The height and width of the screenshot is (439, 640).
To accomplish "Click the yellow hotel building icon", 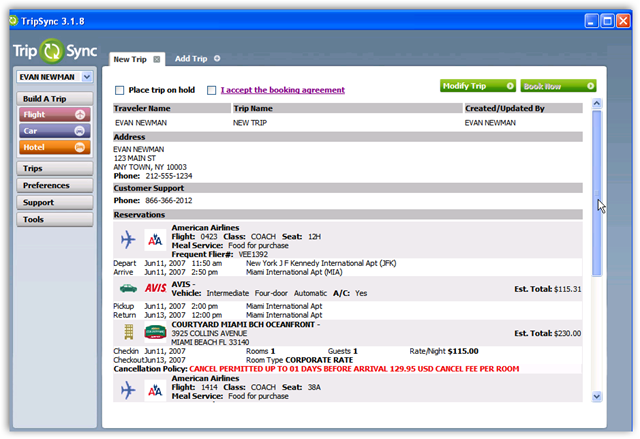I will (127, 332).
